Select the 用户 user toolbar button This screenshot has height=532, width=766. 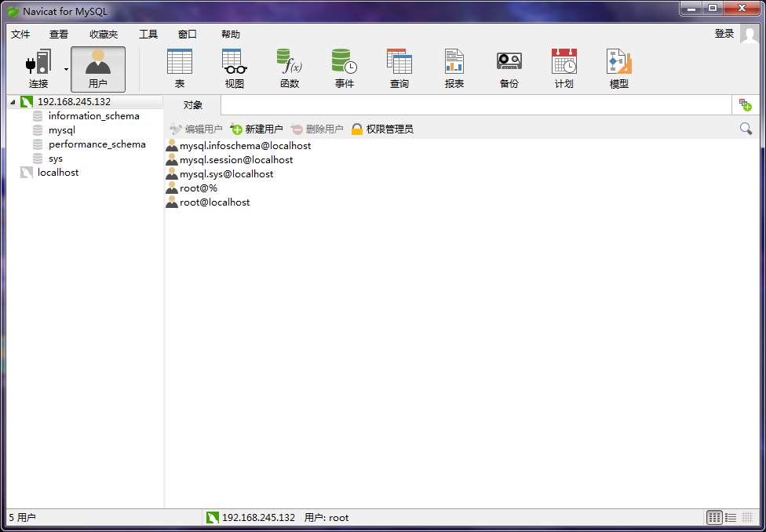(x=97, y=69)
